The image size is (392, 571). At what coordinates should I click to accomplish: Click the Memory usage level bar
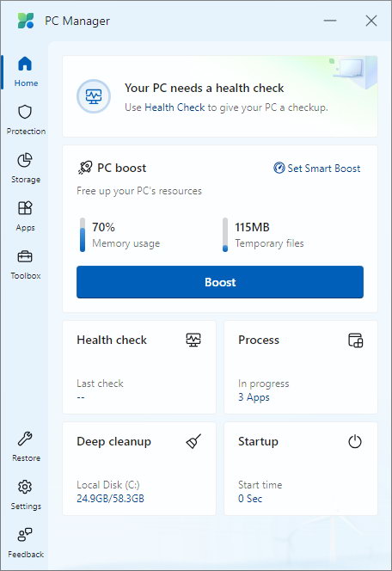(x=83, y=235)
